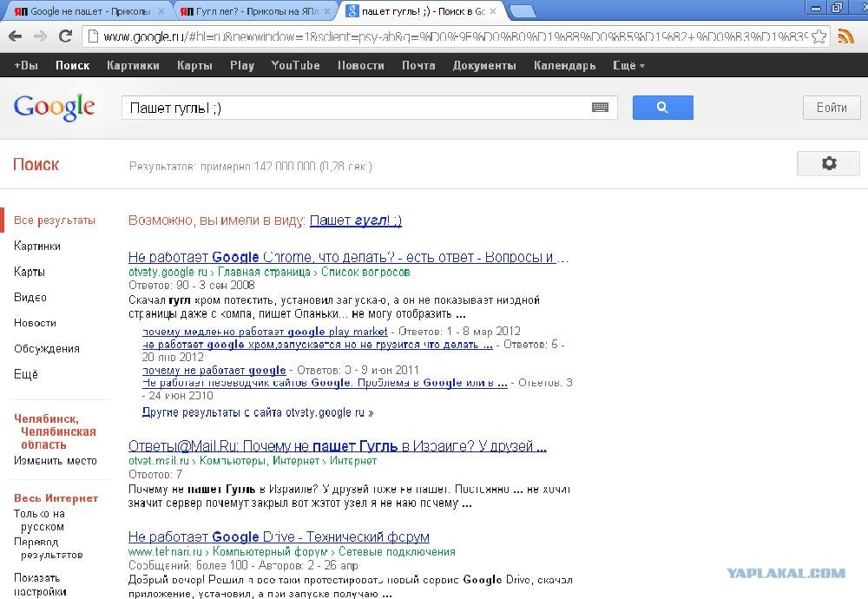Select the 'пашет гугль! ;) - Поиск' tab
This screenshot has width=868, height=599.
point(422,11)
